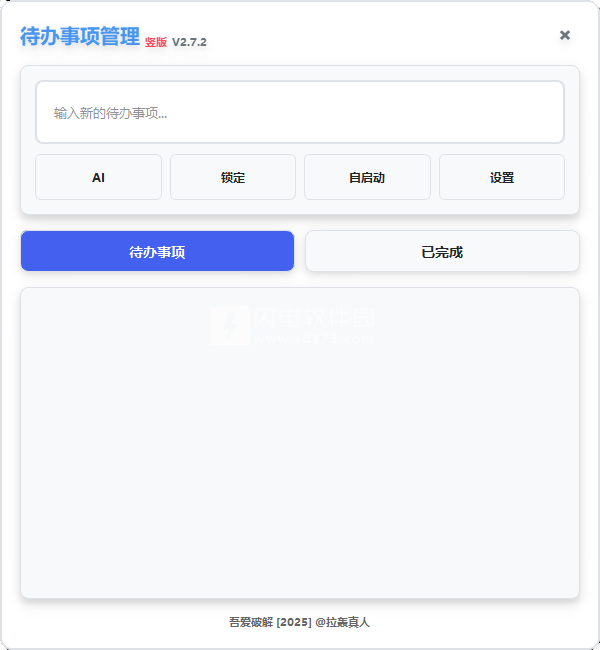Click the 待办事项管理 title text

tap(80, 36)
